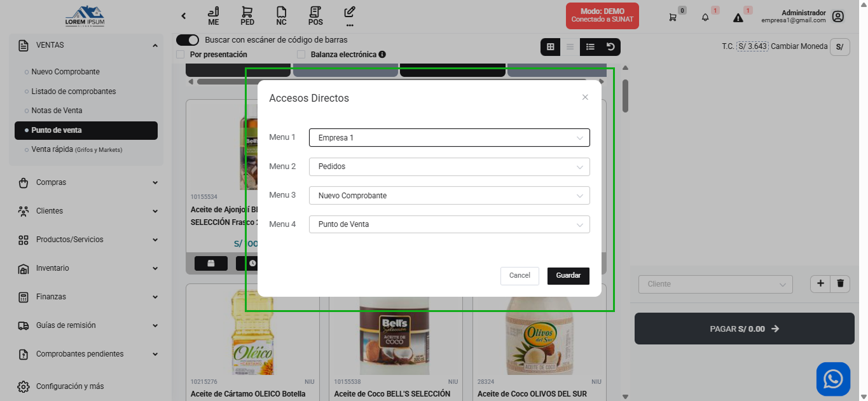The image size is (868, 401).
Task: Open the POS toolbar icon
Action: 314,15
